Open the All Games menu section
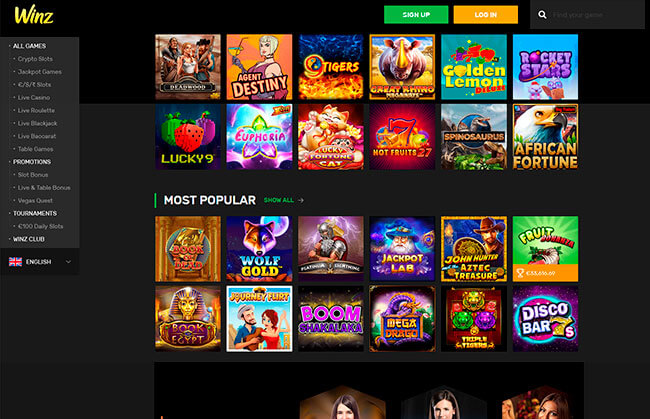Screen dimensions: 650x419 click(29, 46)
